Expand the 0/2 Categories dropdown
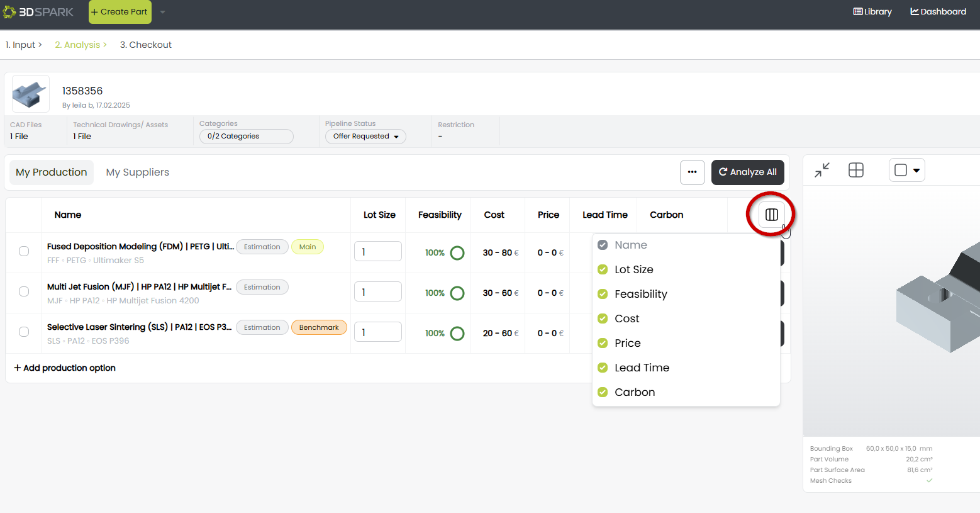This screenshot has width=980, height=513. tap(246, 137)
